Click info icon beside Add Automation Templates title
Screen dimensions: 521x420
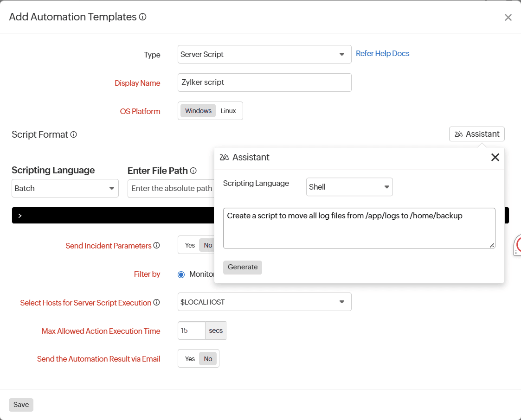click(x=143, y=17)
